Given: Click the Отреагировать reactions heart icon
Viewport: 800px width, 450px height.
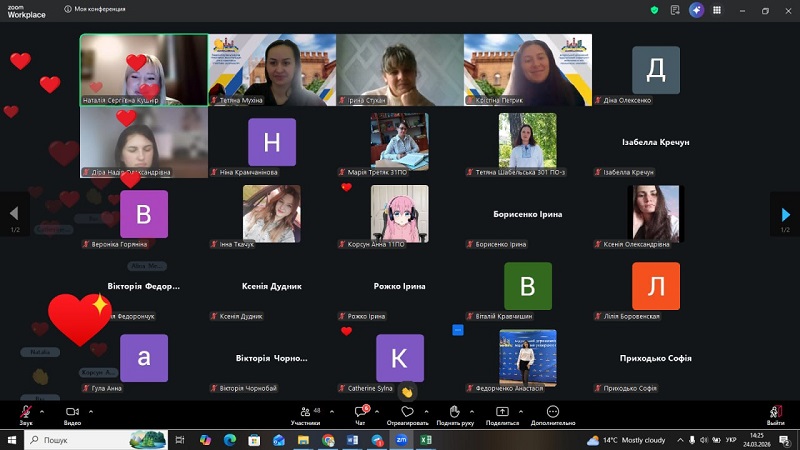Looking at the screenshot, I should pyautogui.click(x=407, y=412).
